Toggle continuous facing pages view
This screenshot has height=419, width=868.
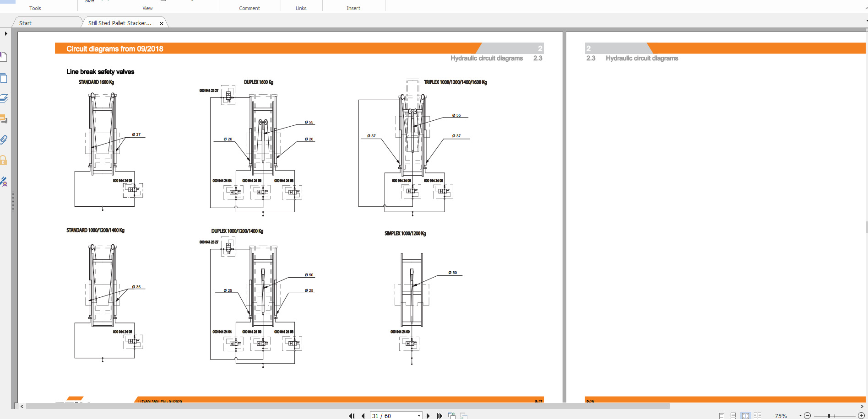pyautogui.click(x=758, y=416)
